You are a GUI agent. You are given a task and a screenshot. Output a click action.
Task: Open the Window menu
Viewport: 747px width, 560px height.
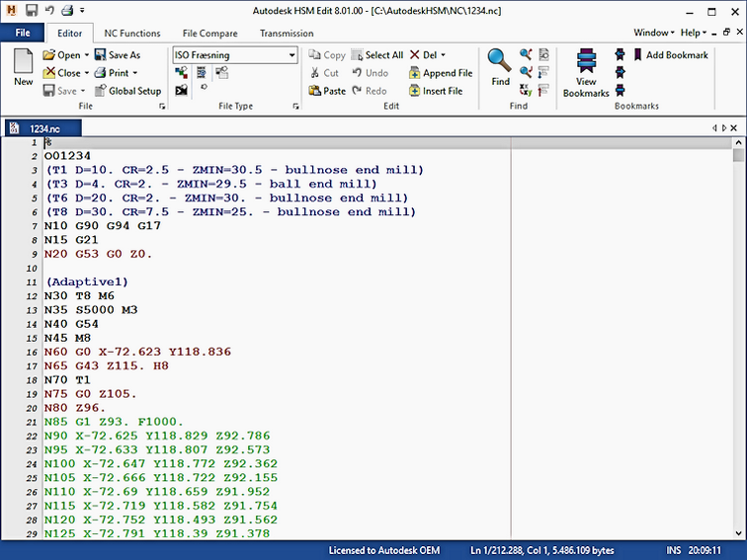tap(653, 33)
